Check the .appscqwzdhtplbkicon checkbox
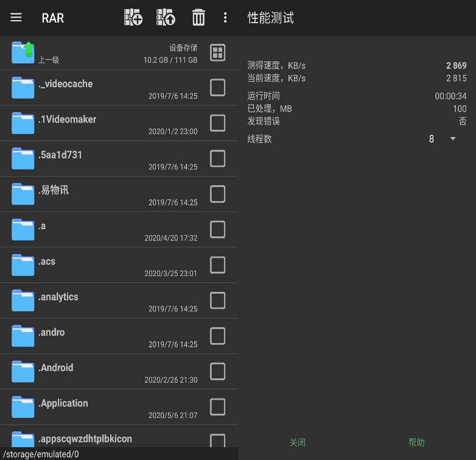 tap(218, 441)
